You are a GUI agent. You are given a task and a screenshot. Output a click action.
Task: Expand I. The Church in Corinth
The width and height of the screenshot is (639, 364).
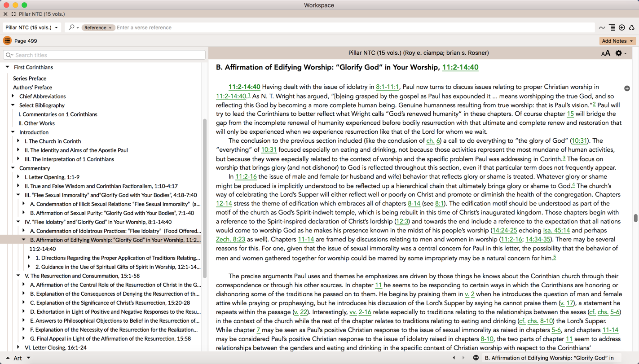(18, 141)
